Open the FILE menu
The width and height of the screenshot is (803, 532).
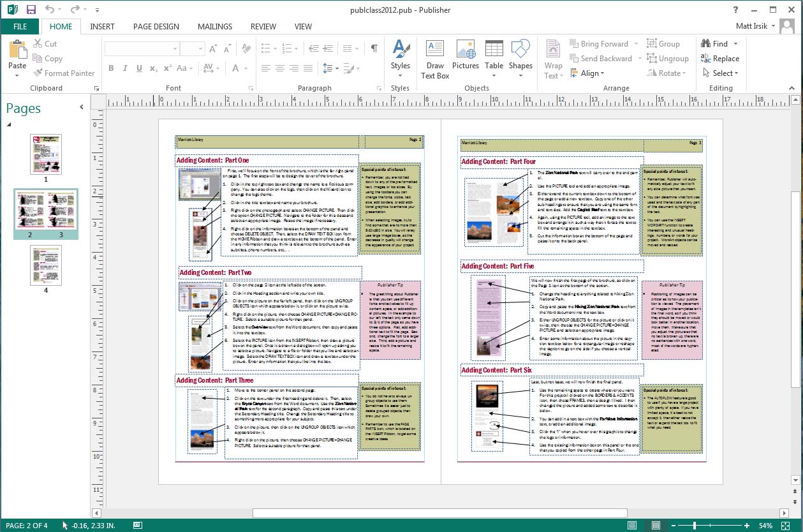(20, 26)
